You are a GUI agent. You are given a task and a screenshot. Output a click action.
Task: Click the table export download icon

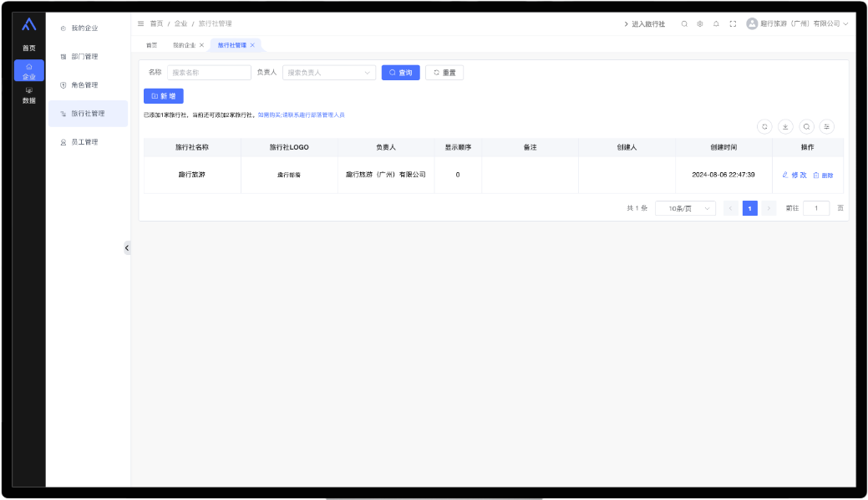point(785,126)
